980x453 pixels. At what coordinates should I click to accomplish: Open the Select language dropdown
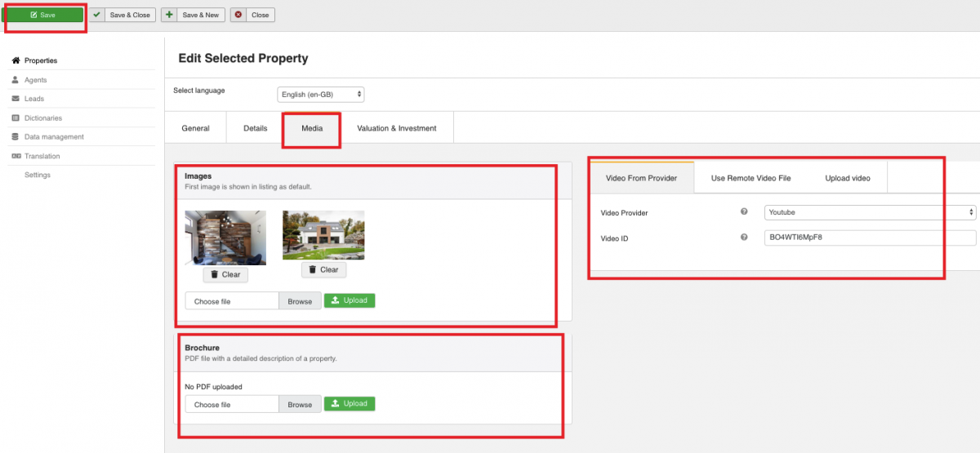coord(321,95)
